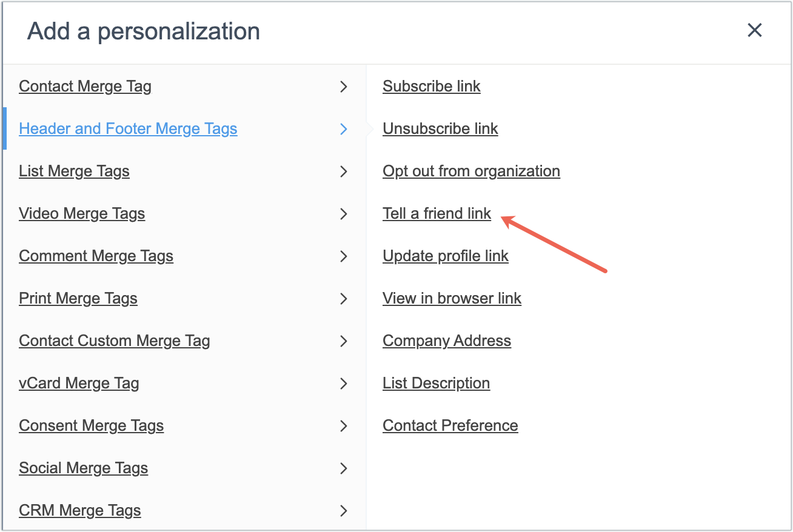The height and width of the screenshot is (532, 793).
Task: Choose the Consent Merge Tags category
Action: pyautogui.click(x=92, y=426)
